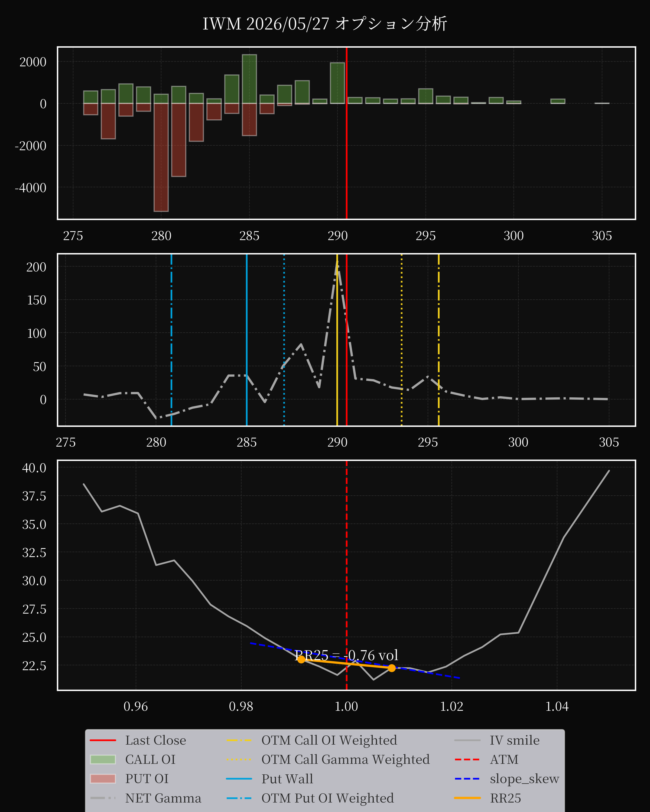Click the '1.04' x-axis label in IV chart
The width and height of the screenshot is (650, 812).
pos(557,706)
